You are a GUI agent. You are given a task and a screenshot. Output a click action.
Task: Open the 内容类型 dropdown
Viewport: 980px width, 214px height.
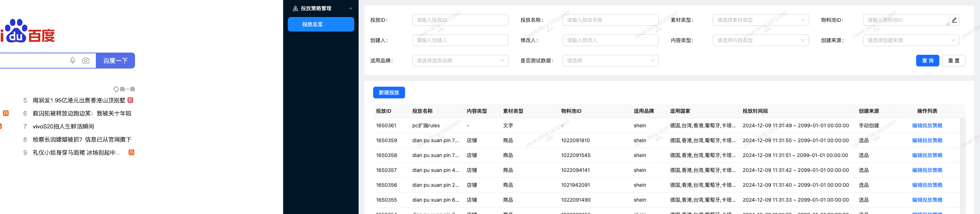(760, 40)
